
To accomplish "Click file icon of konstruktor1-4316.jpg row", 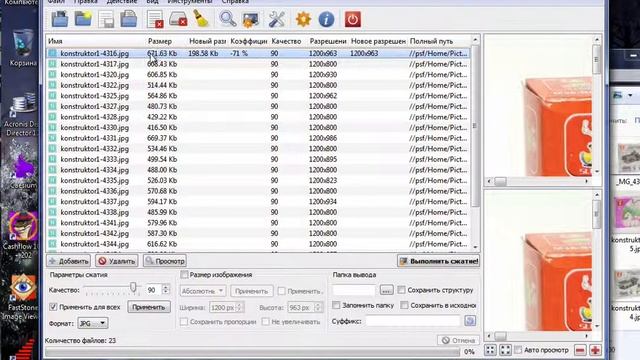I will point(52,53).
